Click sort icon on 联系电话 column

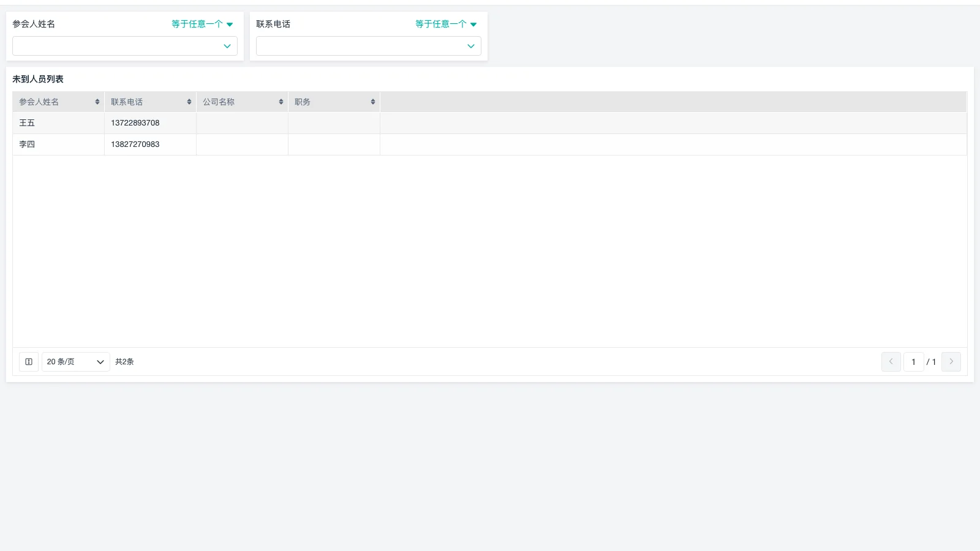pyautogui.click(x=189, y=102)
